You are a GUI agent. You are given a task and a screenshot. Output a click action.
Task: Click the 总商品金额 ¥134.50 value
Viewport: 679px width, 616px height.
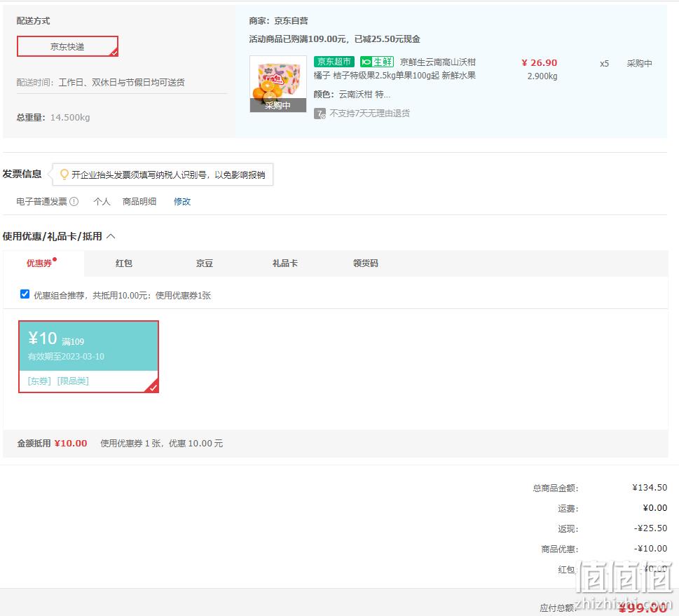pos(650,488)
